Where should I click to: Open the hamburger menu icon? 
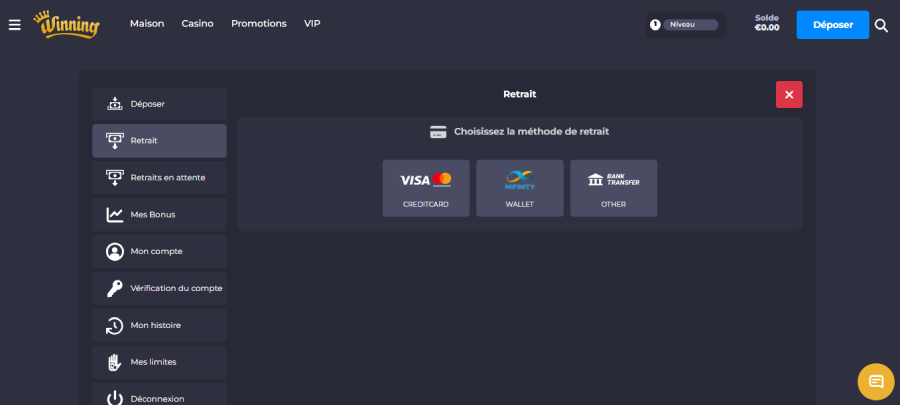(14, 25)
